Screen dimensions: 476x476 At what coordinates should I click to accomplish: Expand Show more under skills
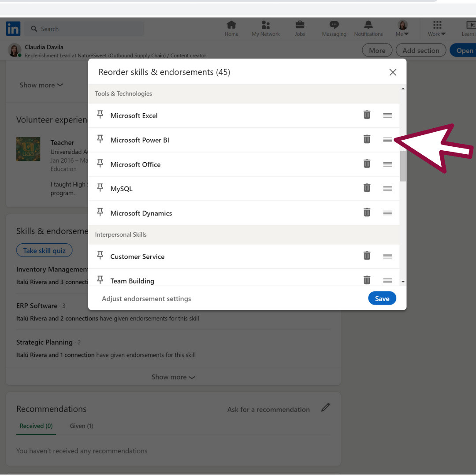click(173, 377)
